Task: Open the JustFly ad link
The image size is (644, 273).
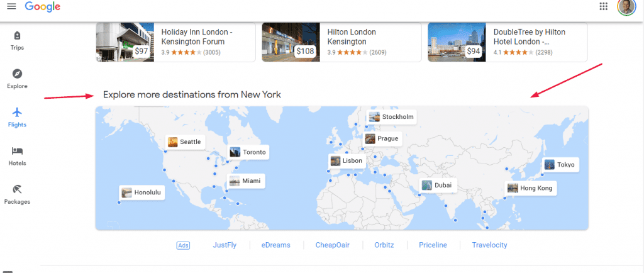Action: pos(225,245)
